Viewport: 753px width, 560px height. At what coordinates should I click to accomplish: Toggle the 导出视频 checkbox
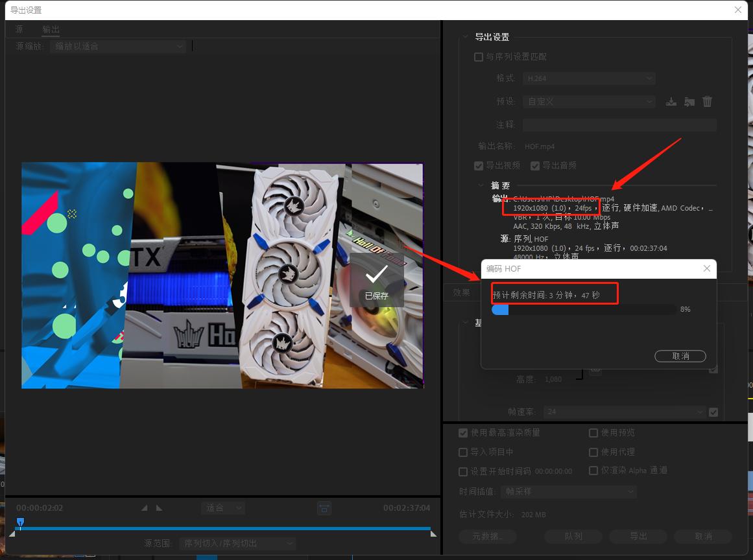click(x=479, y=166)
